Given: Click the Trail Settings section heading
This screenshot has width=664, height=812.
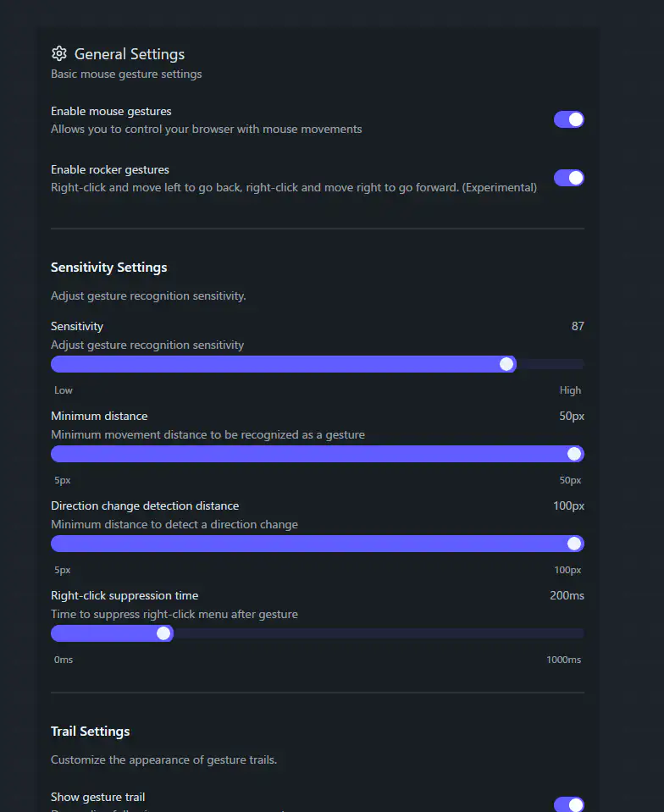Looking at the screenshot, I should (x=91, y=732).
